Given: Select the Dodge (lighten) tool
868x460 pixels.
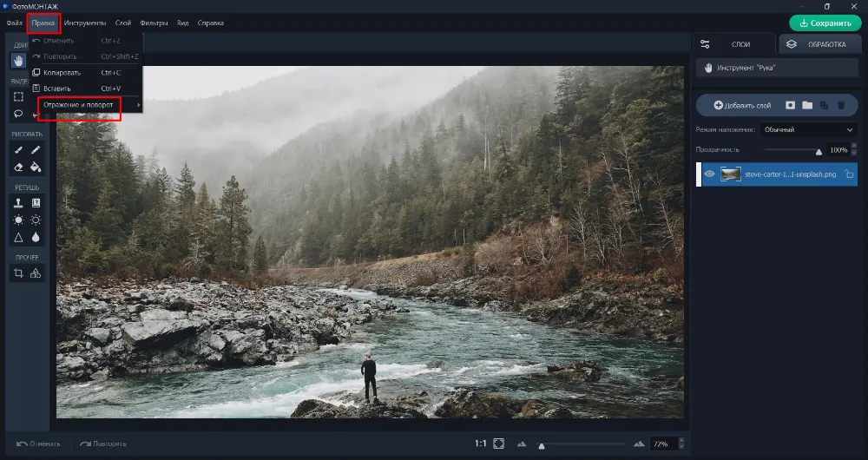Looking at the screenshot, I should [x=18, y=220].
